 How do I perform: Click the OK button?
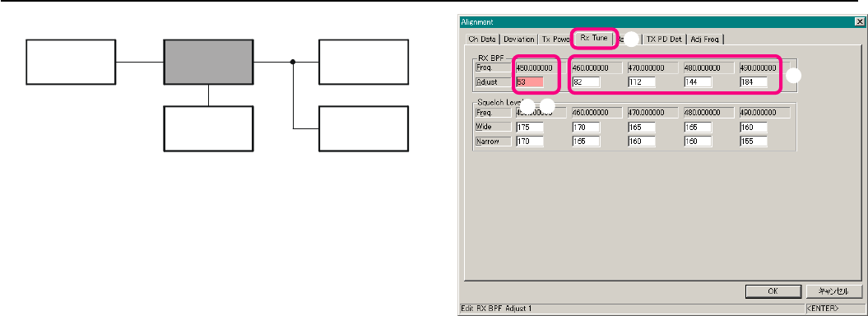pos(773,291)
